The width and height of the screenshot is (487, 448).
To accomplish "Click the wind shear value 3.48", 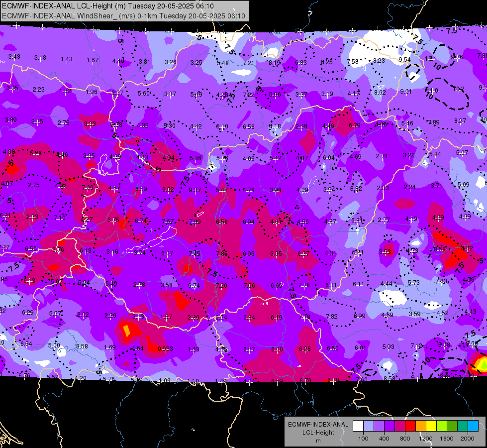I will pyautogui.click(x=14, y=57).
